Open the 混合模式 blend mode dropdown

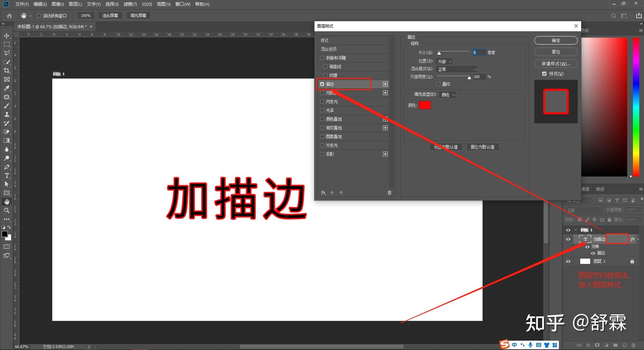[x=456, y=69]
